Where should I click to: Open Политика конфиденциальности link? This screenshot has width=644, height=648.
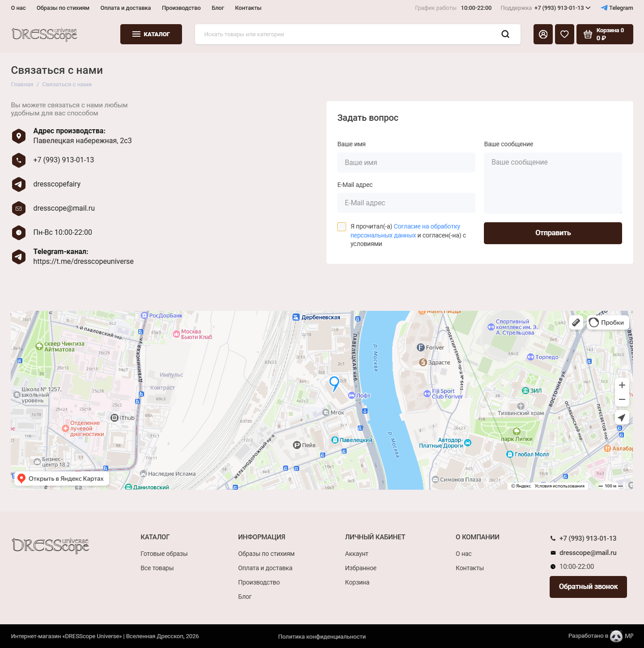(x=322, y=636)
